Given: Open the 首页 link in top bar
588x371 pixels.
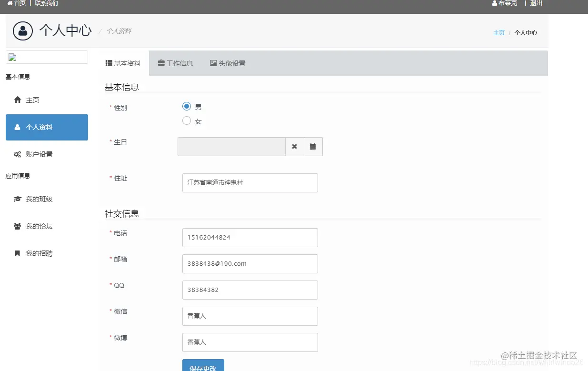Looking at the screenshot, I should [20, 3].
